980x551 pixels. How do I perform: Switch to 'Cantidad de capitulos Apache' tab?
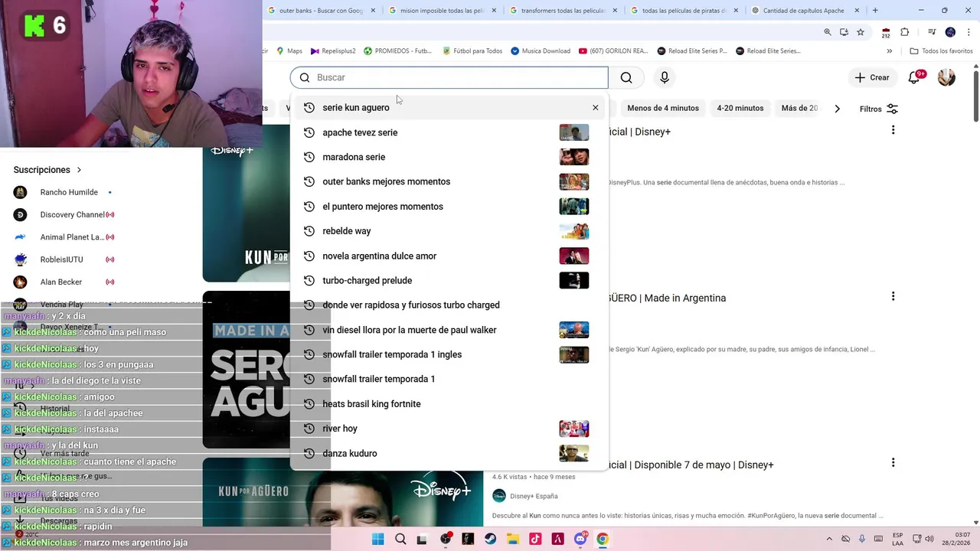click(805, 11)
